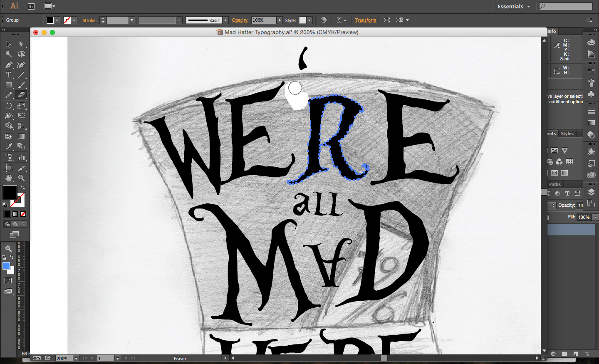This screenshot has width=599, height=364.
Task: Choose the Rotate tool
Action: tap(9, 106)
